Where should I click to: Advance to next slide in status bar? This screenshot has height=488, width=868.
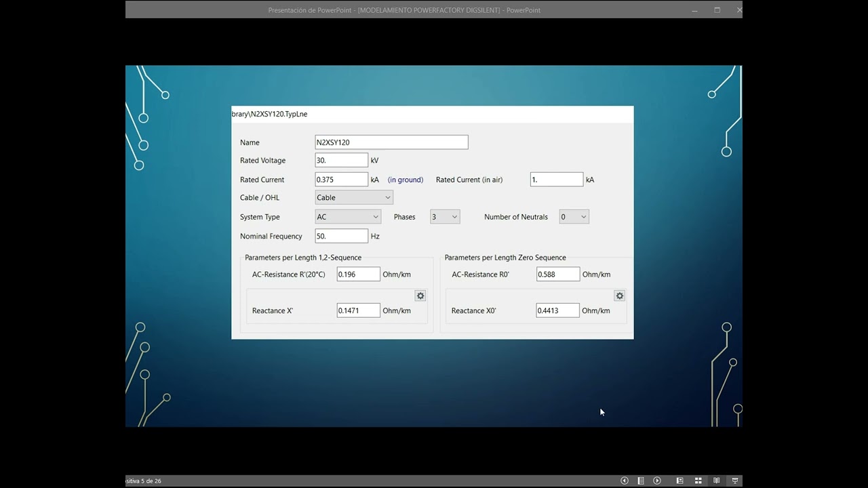[657, 481]
